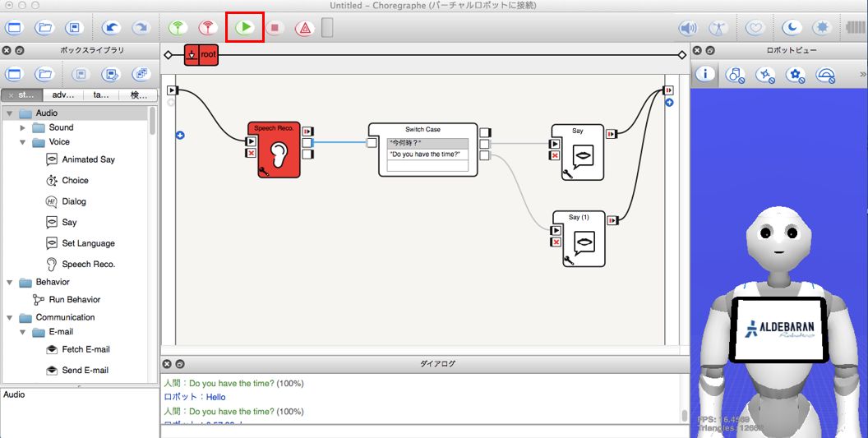Collapse the Voice folder
Image resolution: width=868 pixels, height=438 pixels.
pos(23,142)
